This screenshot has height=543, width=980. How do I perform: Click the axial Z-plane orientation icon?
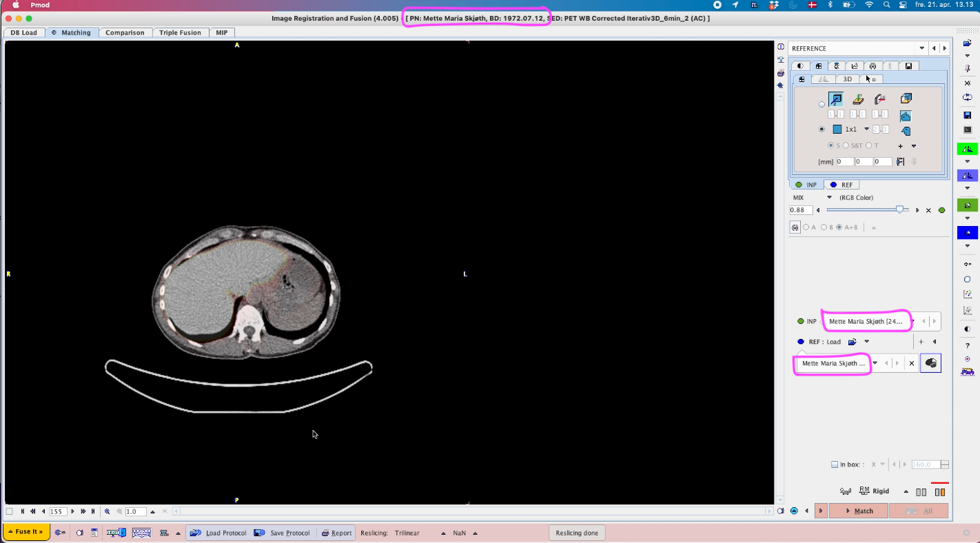(x=835, y=99)
